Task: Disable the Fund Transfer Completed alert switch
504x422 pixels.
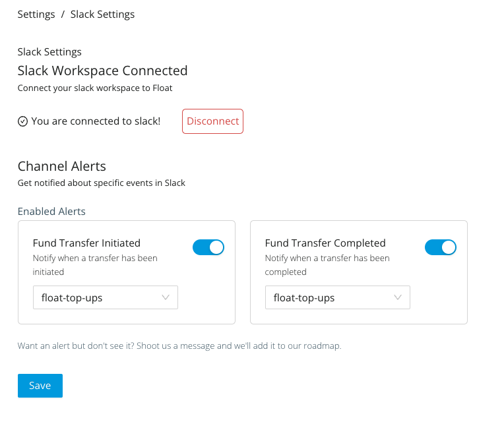Action: pyautogui.click(x=441, y=247)
